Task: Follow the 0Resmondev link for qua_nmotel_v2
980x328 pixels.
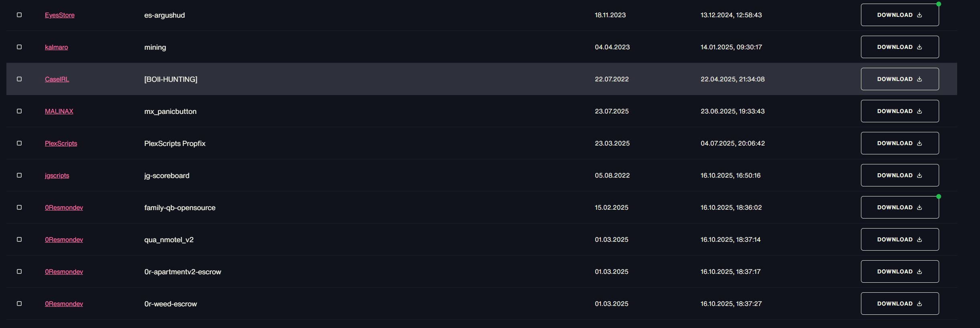Action: coord(64,240)
